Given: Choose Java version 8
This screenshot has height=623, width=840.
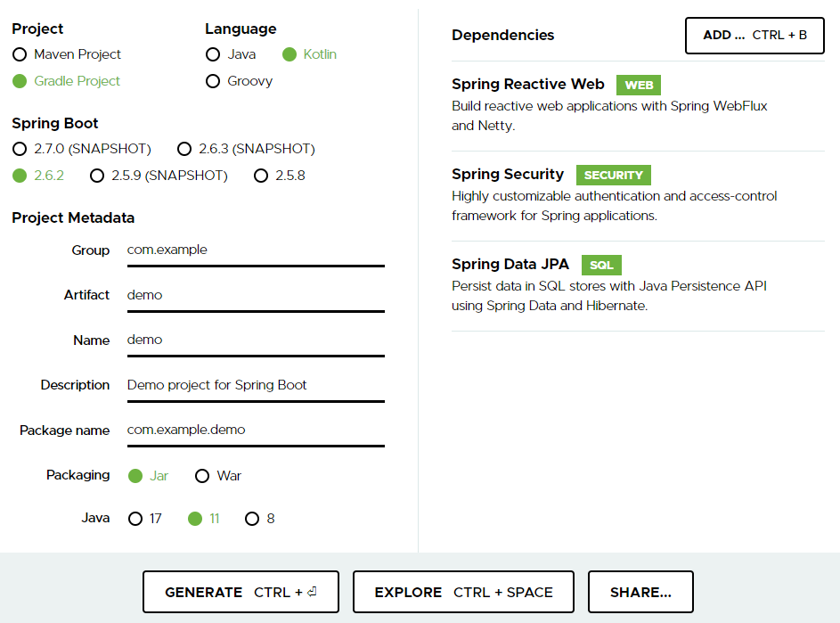Looking at the screenshot, I should point(252,519).
